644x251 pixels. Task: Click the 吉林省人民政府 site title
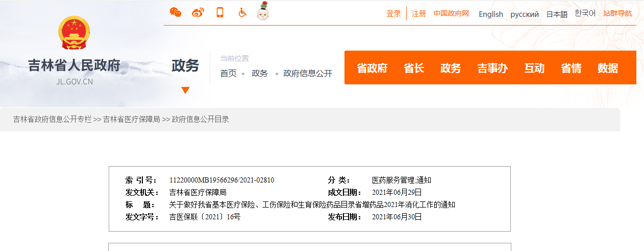click(74, 66)
